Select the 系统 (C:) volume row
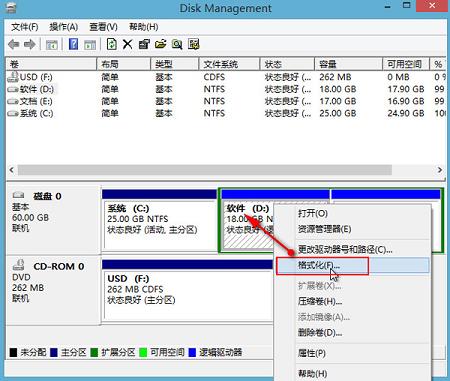 tap(226, 113)
